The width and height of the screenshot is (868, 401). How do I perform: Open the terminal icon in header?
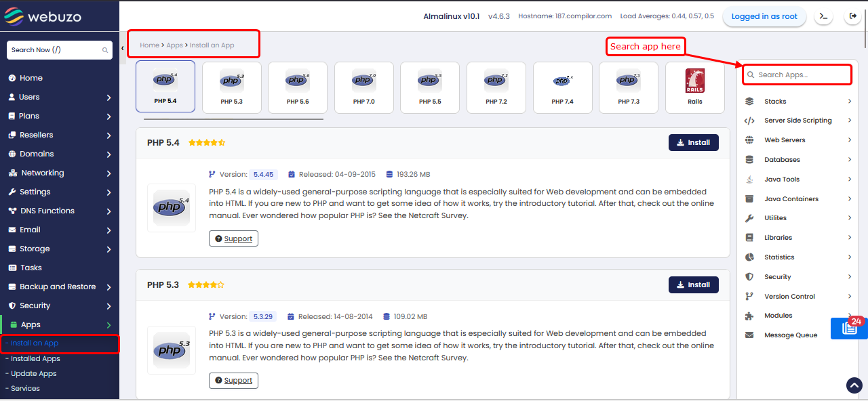coord(823,17)
